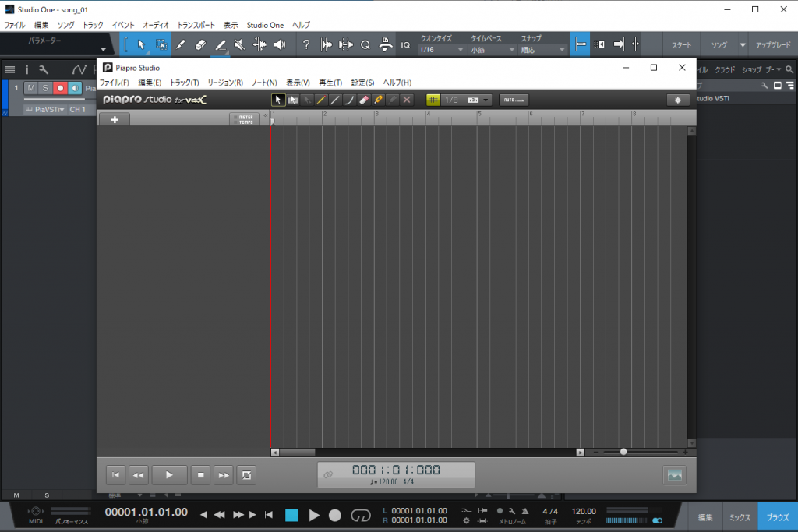This screenshot has height=532, width=798.
Task: Toggle grid snap in Piapro Studio toolbar
Action: pyautogui.click(x=433, y=100)
